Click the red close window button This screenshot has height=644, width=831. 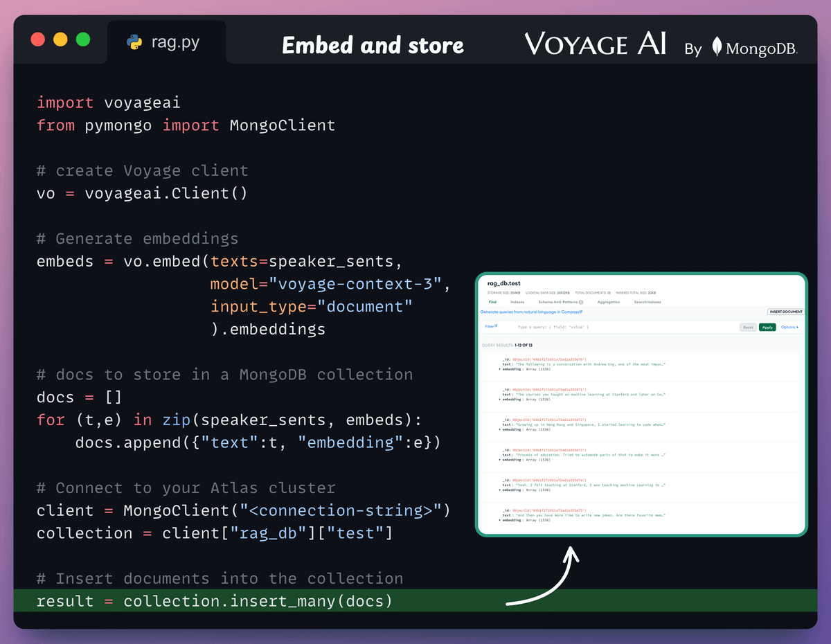point(38,39)
